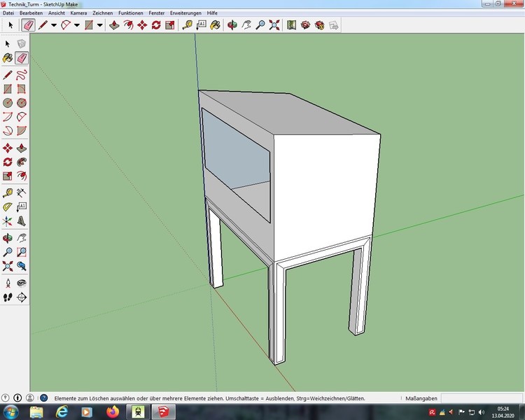Select the Polygon tool in left palette
525x420 pixels.
pos(22,103)
